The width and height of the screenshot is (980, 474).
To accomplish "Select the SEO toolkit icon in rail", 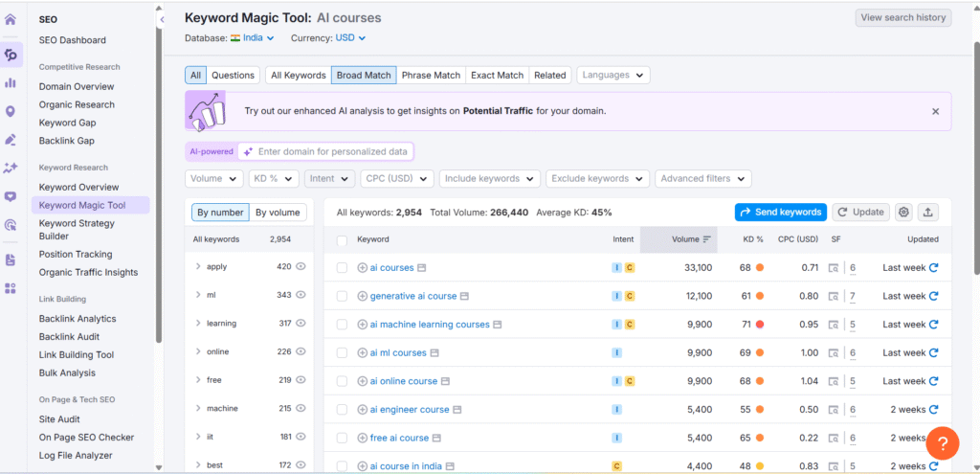I will tap(11, 55).
